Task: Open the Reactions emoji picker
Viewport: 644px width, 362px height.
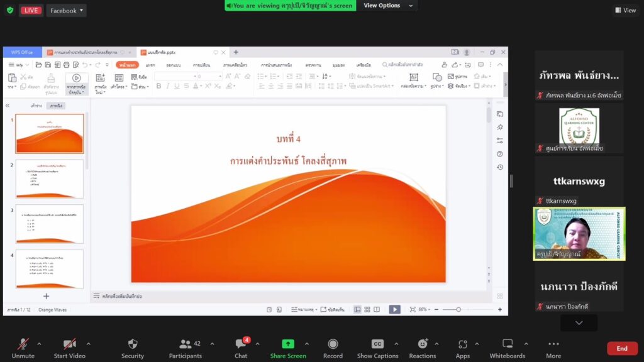Action: pos(422,344)
